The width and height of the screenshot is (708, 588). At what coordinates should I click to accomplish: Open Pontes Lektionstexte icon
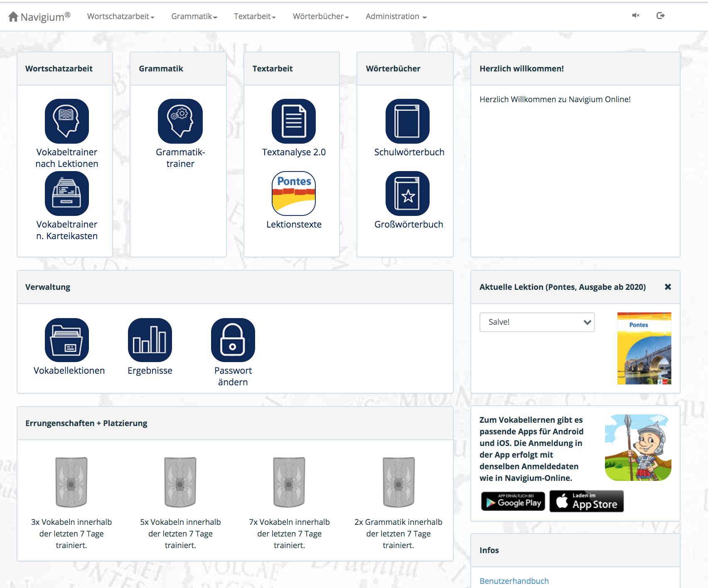coord(294,194)
